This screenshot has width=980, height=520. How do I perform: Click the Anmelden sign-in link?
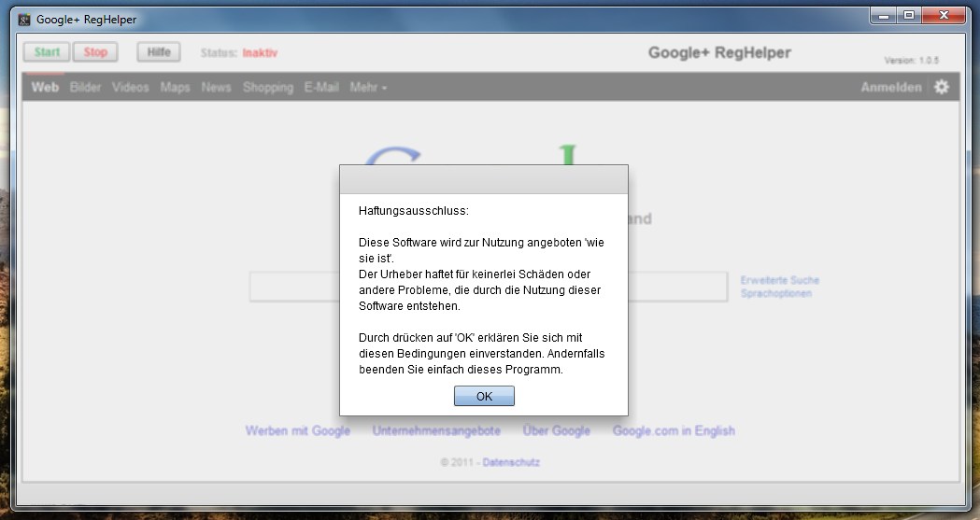pyautogui.click(x=890, y=88)
